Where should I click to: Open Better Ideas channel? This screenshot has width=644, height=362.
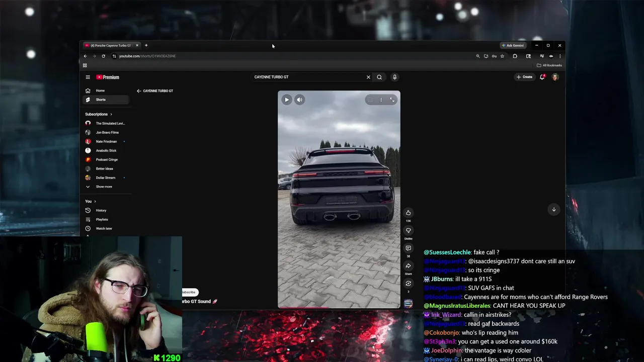[107, 168]
